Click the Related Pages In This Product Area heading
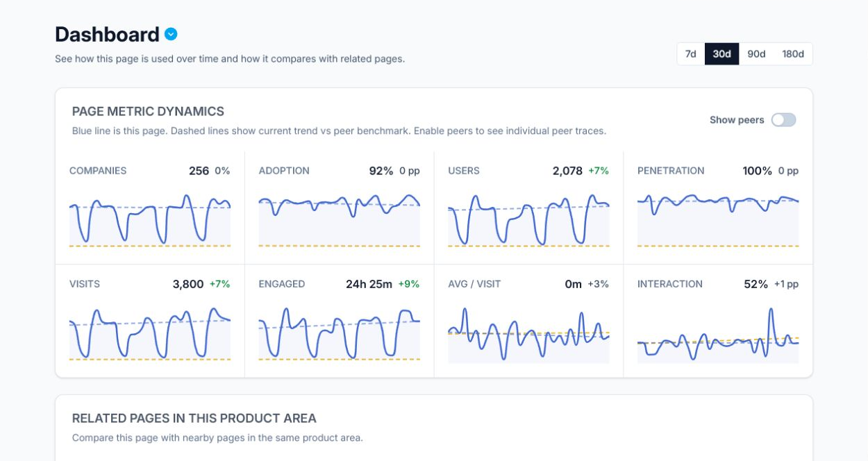868x461 pixels. point(194,419)
